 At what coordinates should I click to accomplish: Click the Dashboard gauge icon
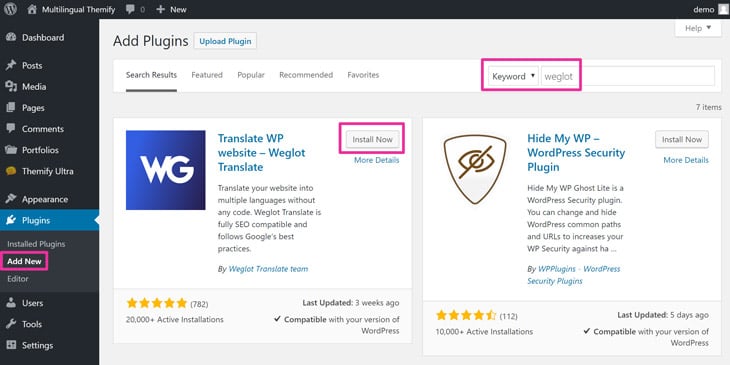(x=11, y=37)
